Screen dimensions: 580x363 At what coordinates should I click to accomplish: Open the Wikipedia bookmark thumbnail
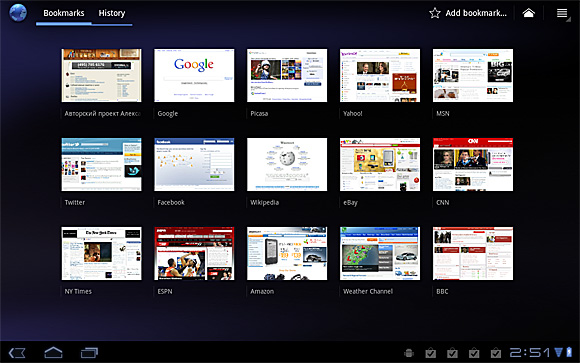click(x=287, y=164)
